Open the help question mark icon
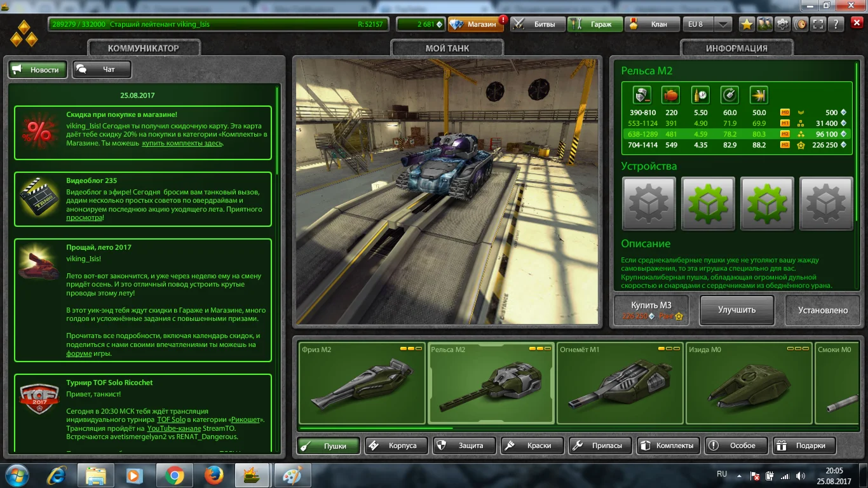Screen dimensions: 868x488 pos(837,24)
